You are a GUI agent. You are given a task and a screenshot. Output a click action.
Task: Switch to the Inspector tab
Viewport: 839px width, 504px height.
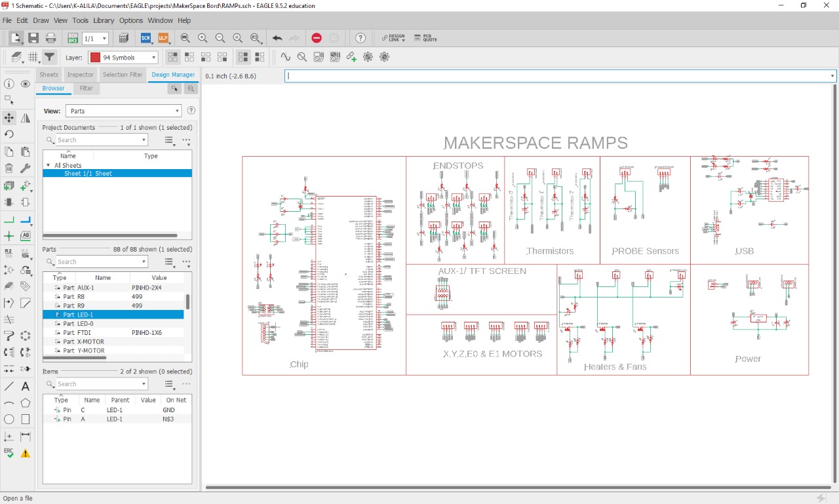point(81,75)
